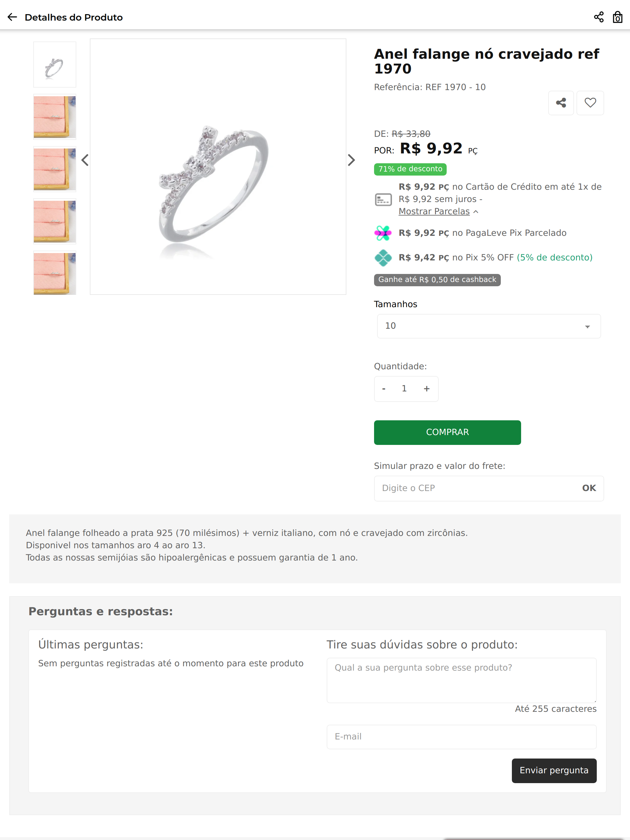Decrease quantity with minus button
Screen dimensions: 630x840
click(384, 389)
